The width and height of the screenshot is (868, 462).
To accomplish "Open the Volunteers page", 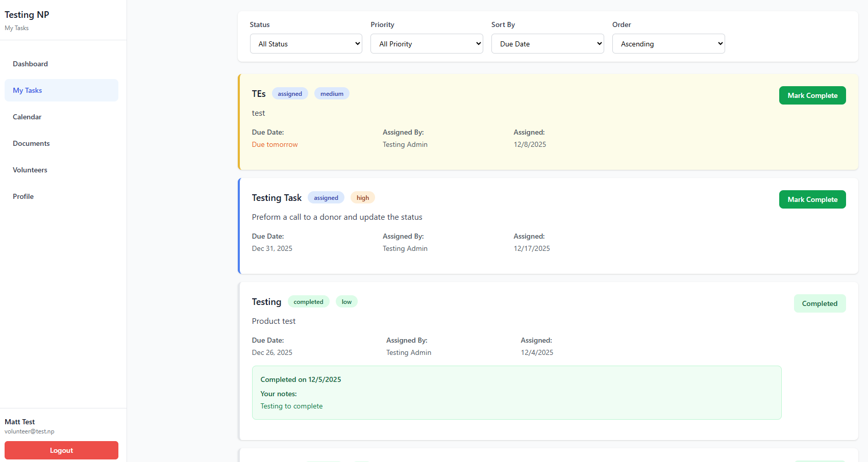I will pyautogui.click(x=30, y=170).
